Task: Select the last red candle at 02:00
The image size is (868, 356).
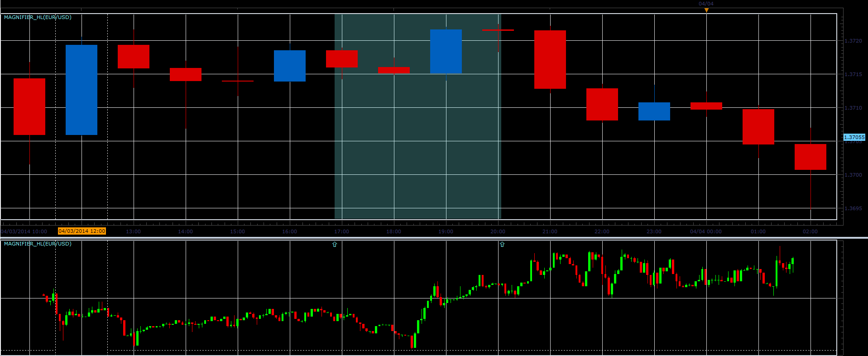Action: [810, 157]
